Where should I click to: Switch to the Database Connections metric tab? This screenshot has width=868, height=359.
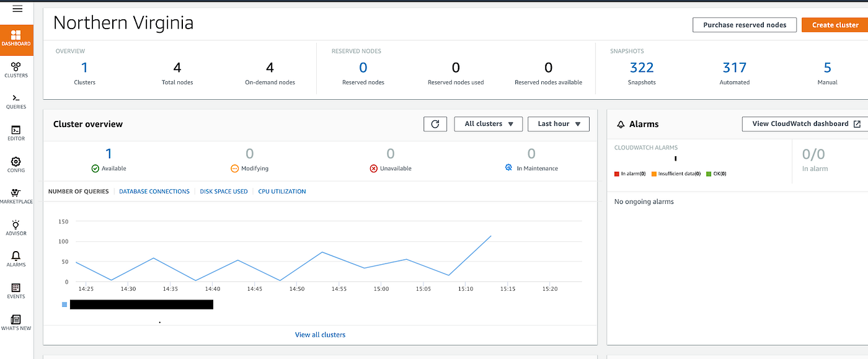coord(154,191)
